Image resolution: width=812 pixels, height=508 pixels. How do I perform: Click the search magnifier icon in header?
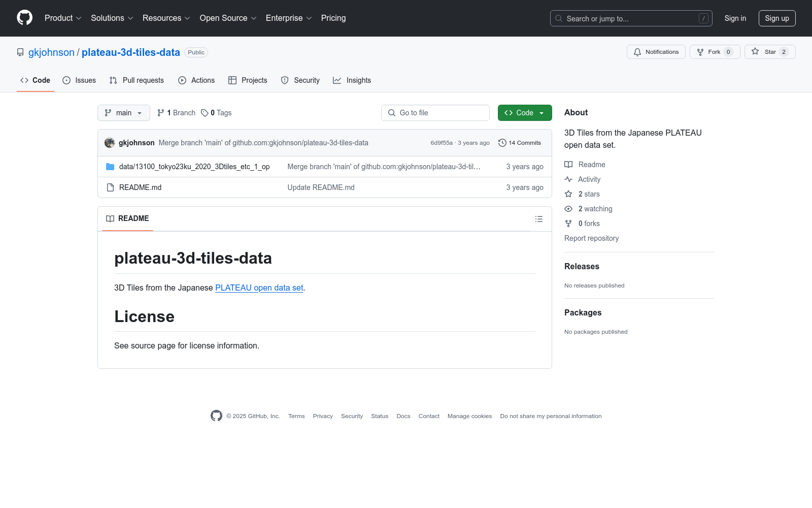coord(559,18)
